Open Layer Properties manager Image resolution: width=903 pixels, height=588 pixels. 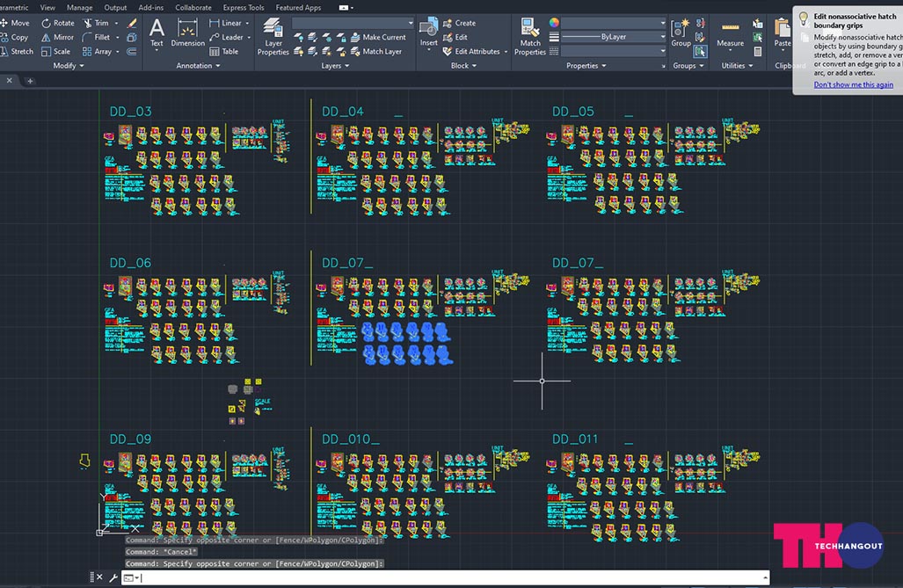pyautogui.click(x=273, y=37)
